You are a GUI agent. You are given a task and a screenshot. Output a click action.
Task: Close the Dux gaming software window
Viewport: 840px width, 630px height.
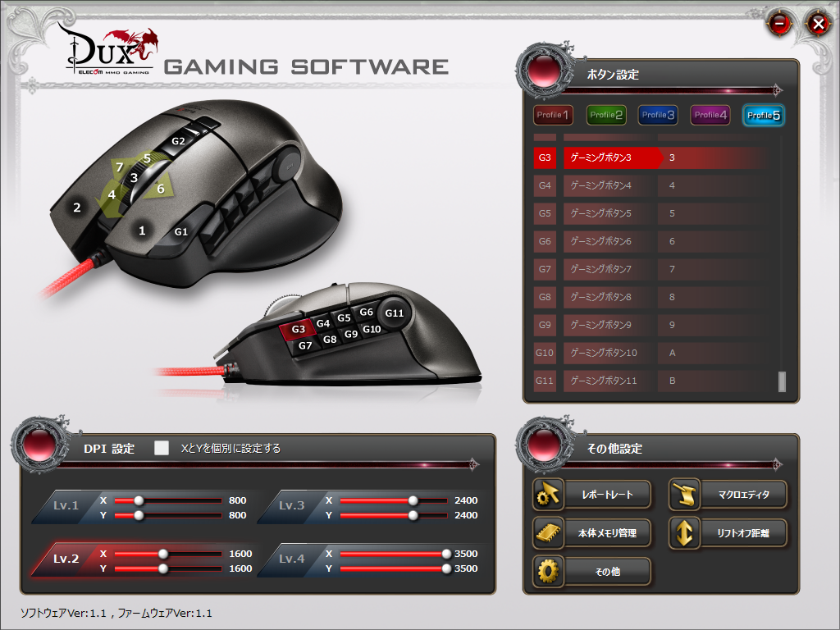point(818,24)
